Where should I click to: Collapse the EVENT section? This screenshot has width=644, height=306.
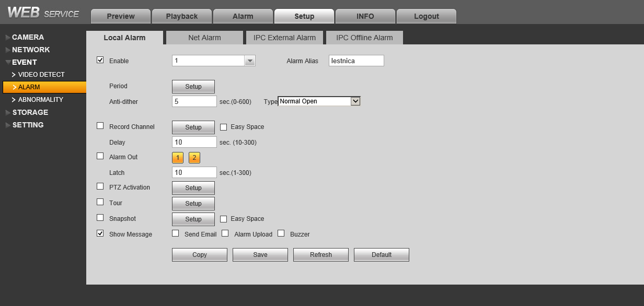pos(24,62)
